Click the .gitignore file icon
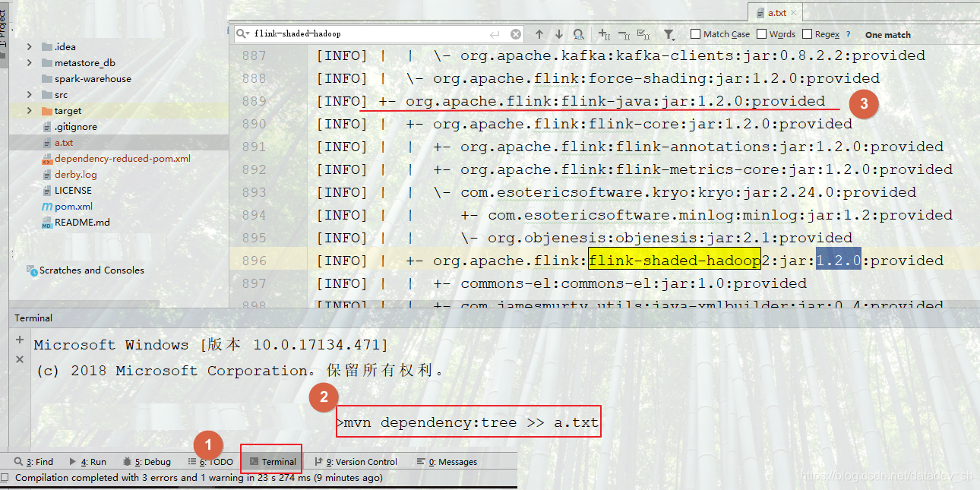980x490 pixels. (x=47, y=126)
